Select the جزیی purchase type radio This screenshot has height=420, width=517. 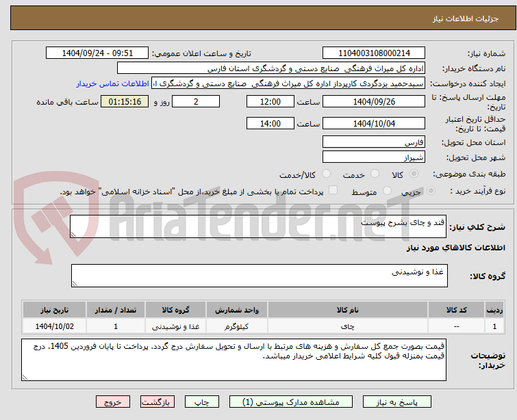[431, 190]
